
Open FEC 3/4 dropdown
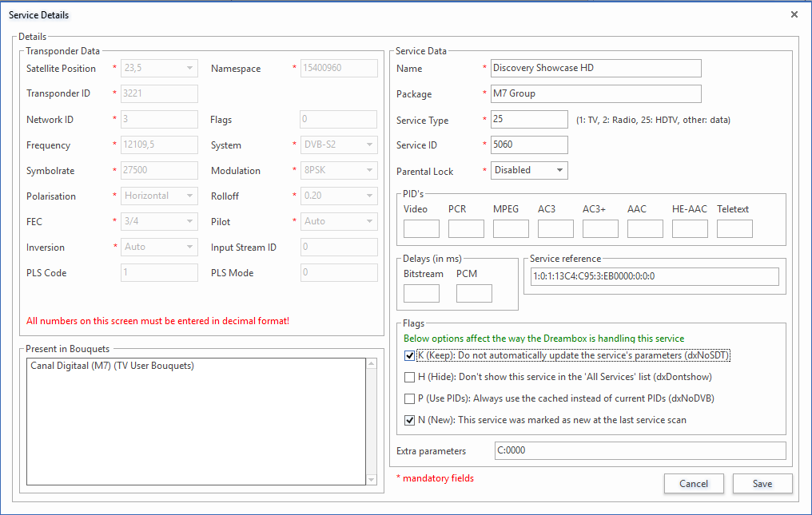coord(159,221)
